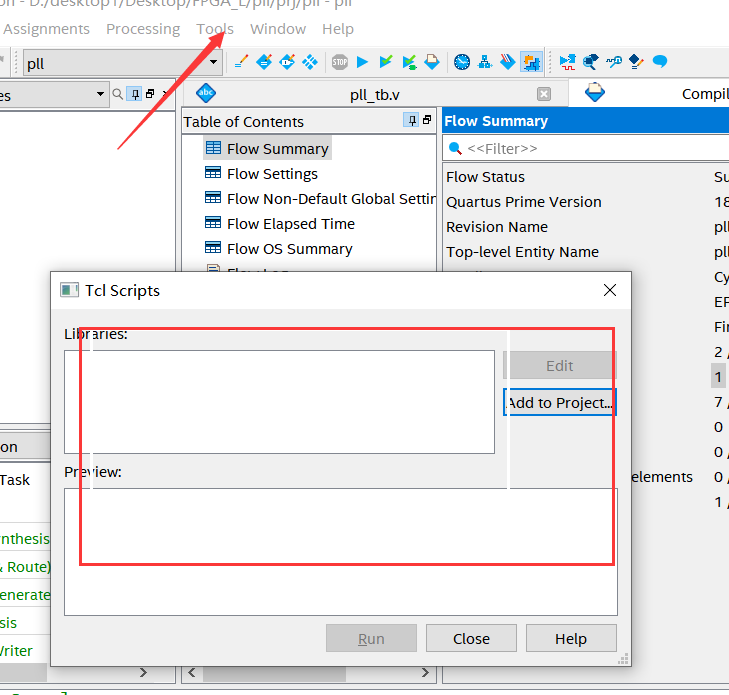Open the Settings pencil icon in toolbar
Screen dimensions: 729x695
[241, 62]
